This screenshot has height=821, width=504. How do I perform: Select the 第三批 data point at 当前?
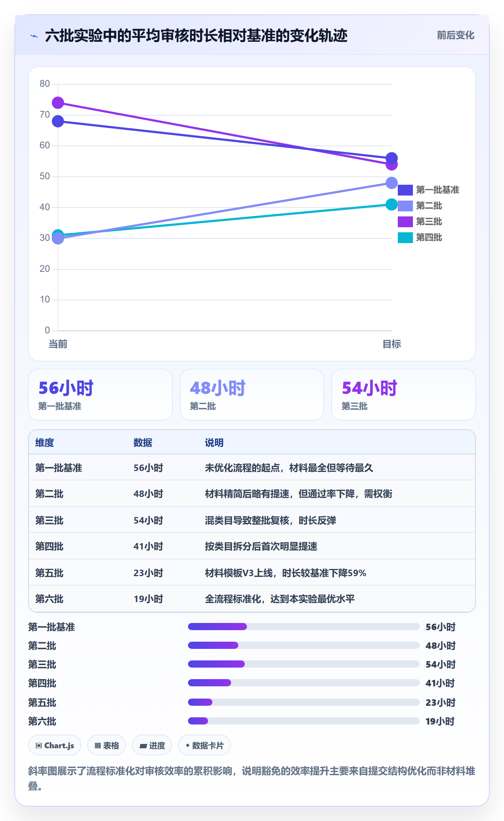58,103
